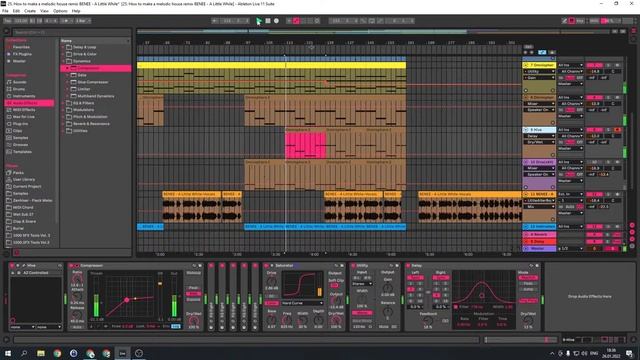Select the Master track header

pos(540,249)
